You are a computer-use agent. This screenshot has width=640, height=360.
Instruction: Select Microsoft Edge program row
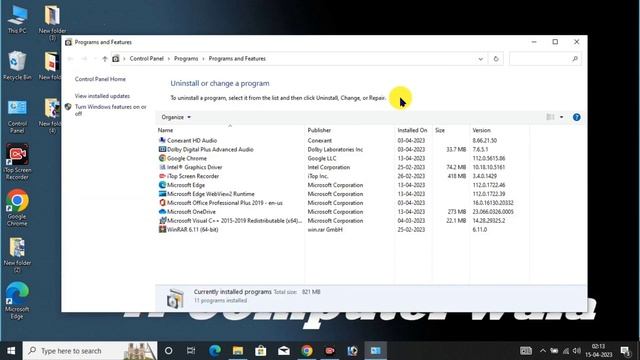tap(186, 185)
